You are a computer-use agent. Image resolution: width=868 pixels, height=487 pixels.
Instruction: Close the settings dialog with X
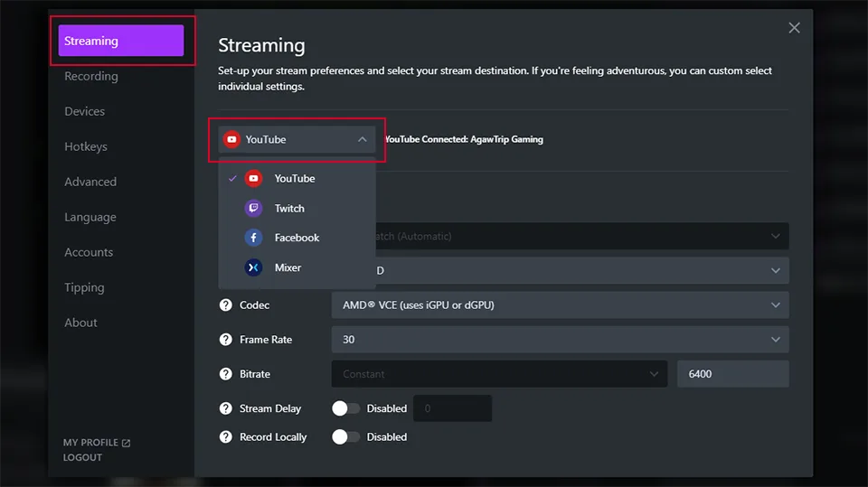[x=794, y=28]
